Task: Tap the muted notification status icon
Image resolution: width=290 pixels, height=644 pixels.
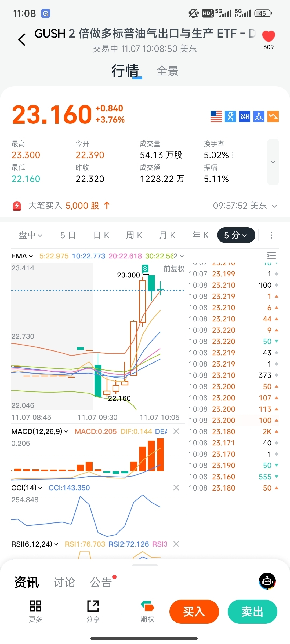Action: tap(193, 13)
